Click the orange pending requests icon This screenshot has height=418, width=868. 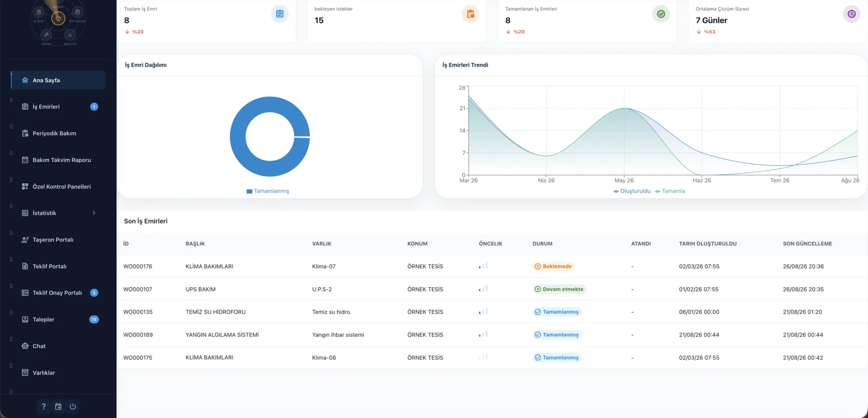click(x=470, y=14)
